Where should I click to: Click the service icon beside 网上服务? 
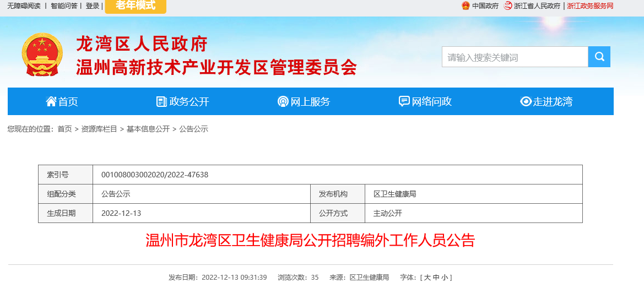tap(283, 101)
